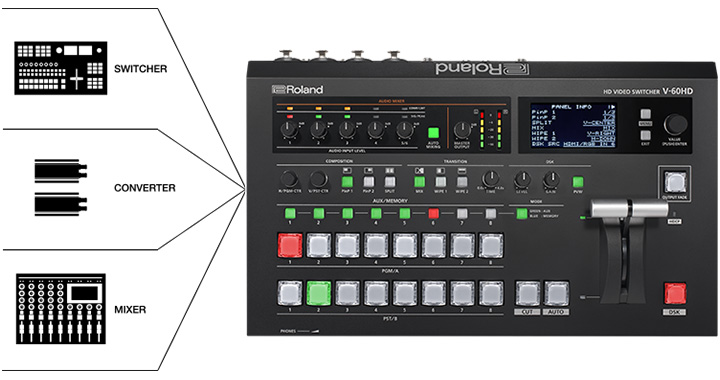
Task: Click the red DSK button
Action: (x=675, y=294)
